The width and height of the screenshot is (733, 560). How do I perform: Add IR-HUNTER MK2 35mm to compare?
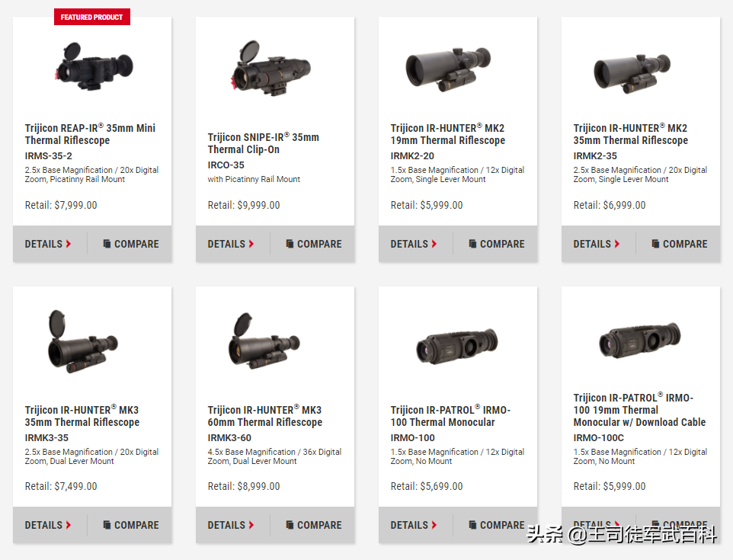679,244
